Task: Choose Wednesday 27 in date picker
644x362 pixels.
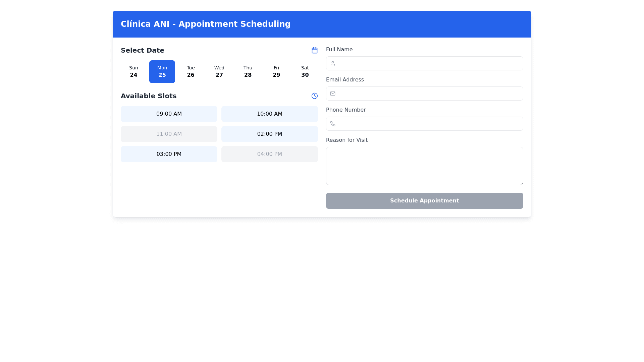Action: click(x=219, y=72)
